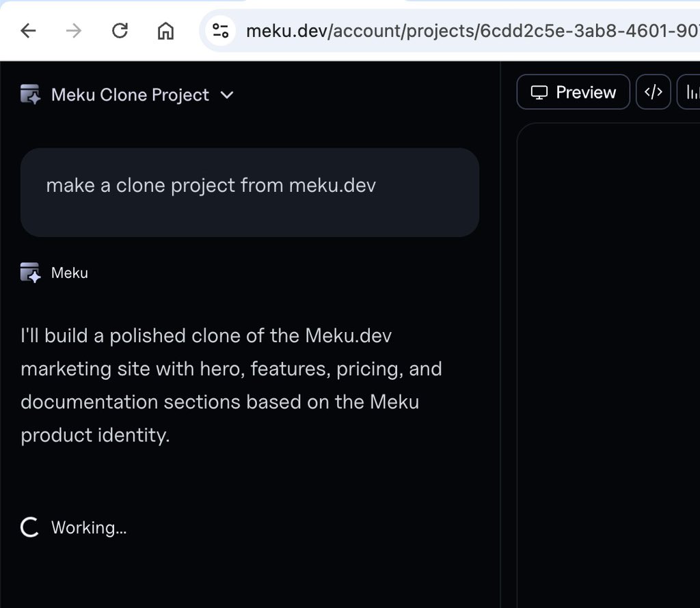Image resolution: width=700 pixels, height=608 pixels.
Task: Click the Meku logo beside project title
Action: coord(30,94)
